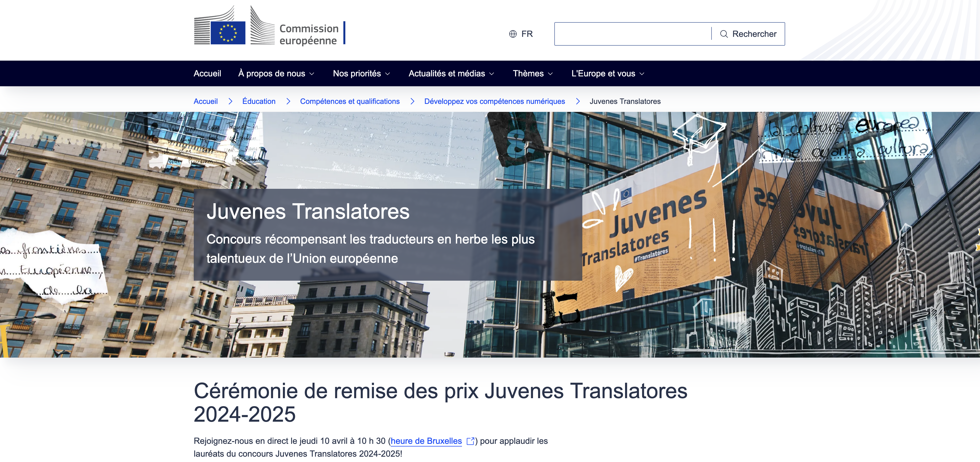The image size is (980, 462).
Task: Click the chevron after Éducation breadcrumb
Action: [x=288, y=101]
